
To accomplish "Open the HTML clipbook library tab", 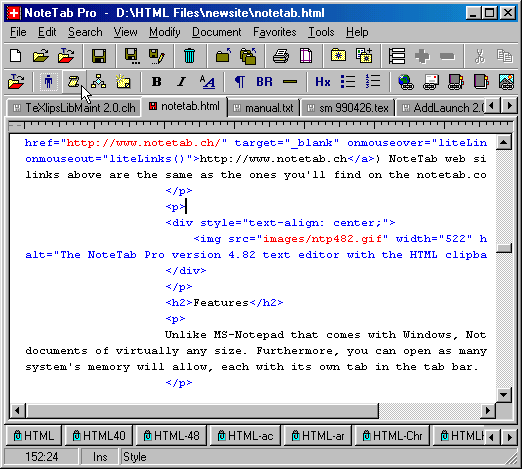I will point(34,435).
